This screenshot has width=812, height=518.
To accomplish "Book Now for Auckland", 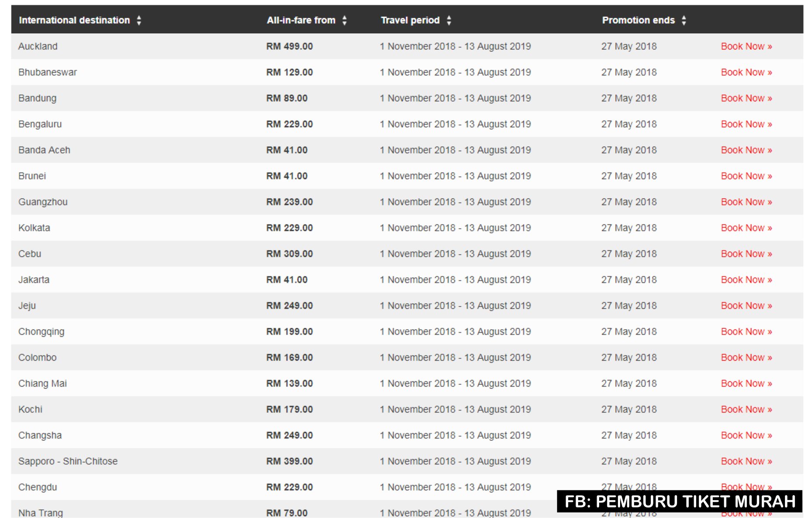I will pyautogui.click(x=746, y=46).
